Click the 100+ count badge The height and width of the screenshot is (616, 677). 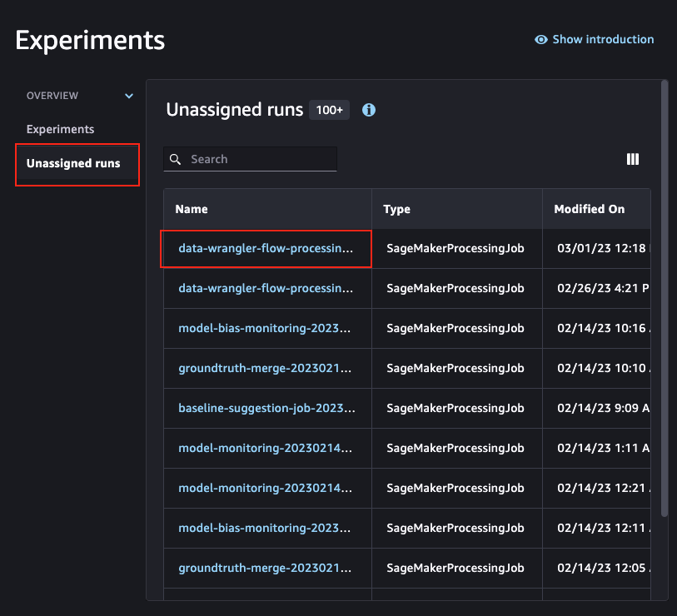330,110
